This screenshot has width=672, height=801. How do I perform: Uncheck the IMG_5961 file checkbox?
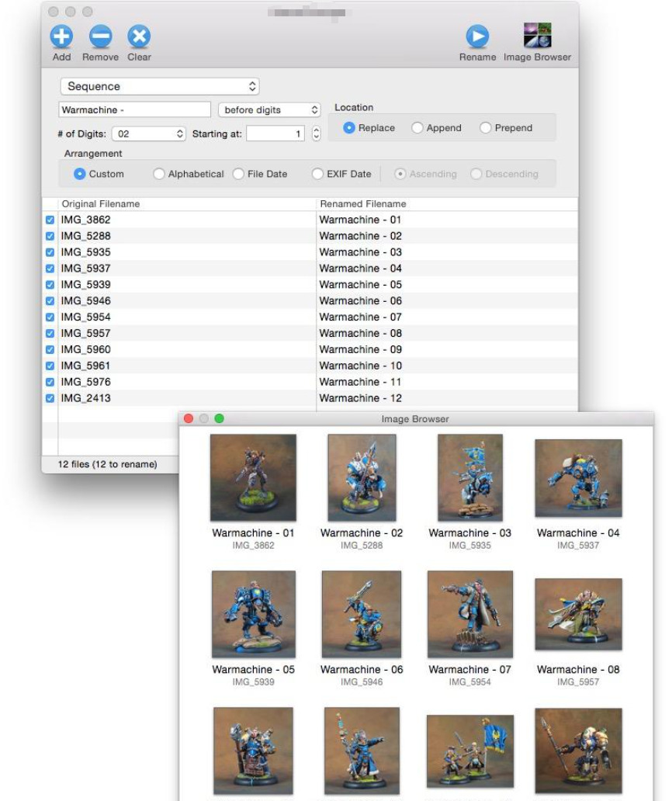[50, 366]
